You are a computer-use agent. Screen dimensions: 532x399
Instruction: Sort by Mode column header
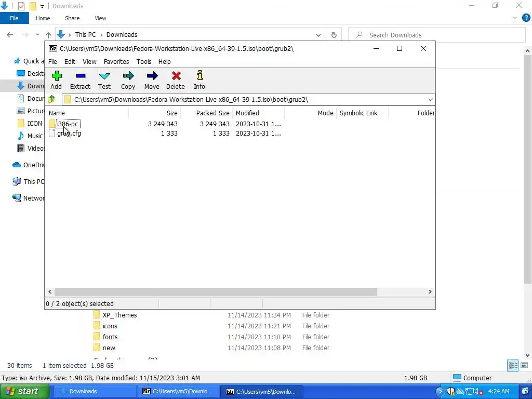[311, 113]
